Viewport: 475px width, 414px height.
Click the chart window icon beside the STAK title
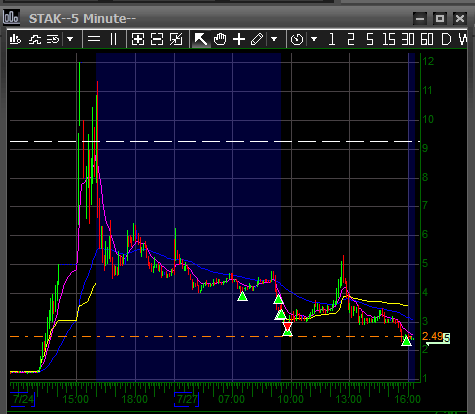[x=11, y=17]
